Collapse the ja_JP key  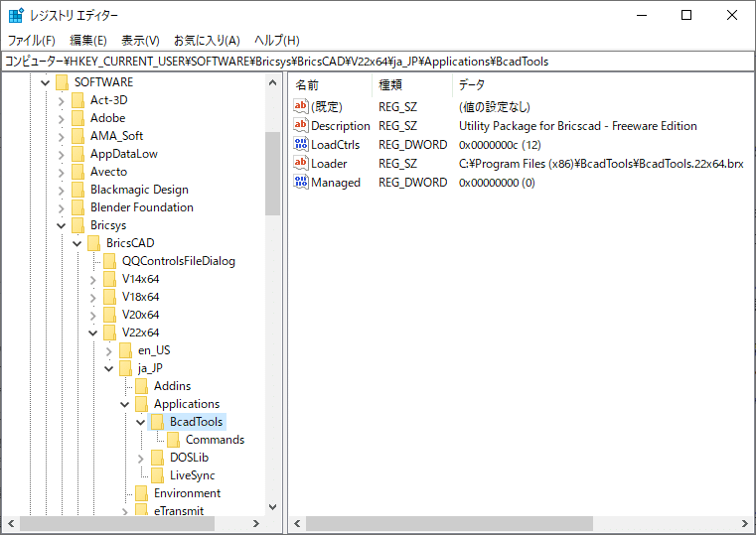pos(109,368)
